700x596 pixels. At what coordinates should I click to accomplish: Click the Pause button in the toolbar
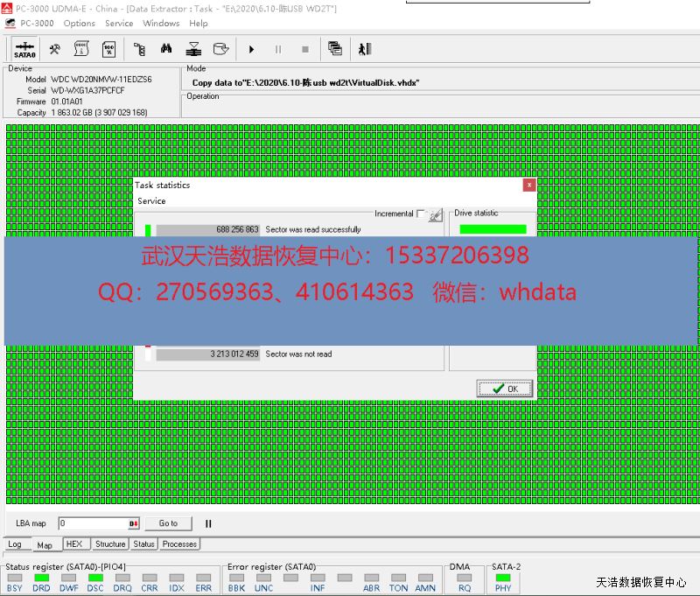click(x=278, y=49)
